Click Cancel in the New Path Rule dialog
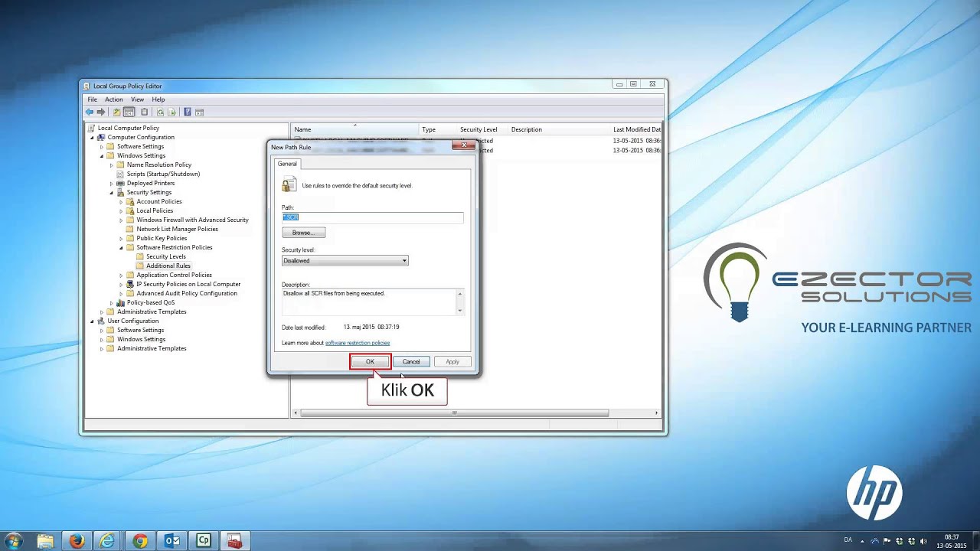The width and height of the screenshot is (980, 551). point(411,361)
